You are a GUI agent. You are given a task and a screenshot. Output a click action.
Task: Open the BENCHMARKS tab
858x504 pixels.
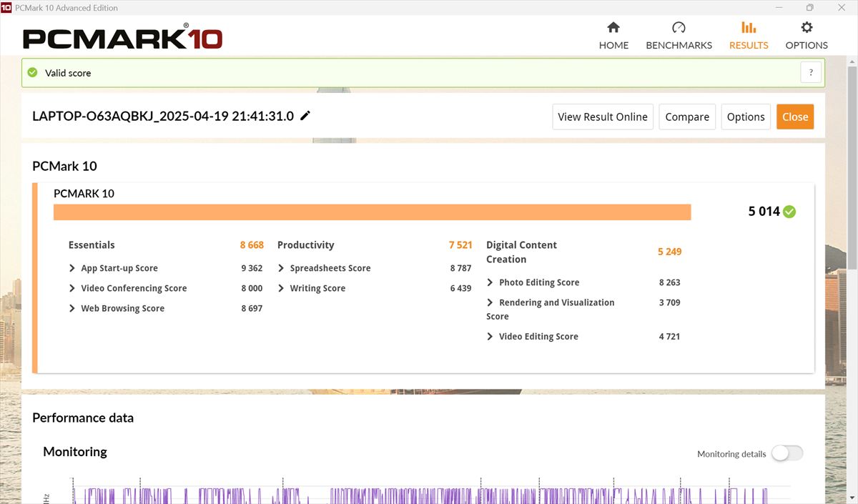pyautogui.click(x=679, y=36)
